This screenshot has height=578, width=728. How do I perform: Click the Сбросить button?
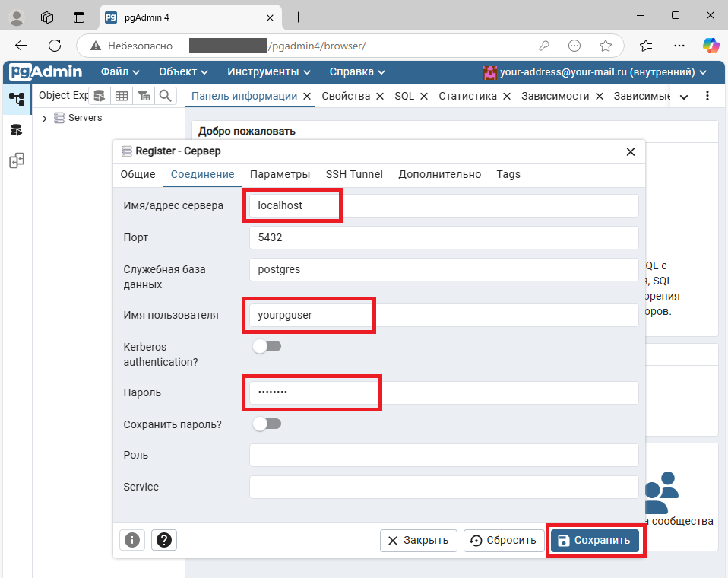[504, 541]
